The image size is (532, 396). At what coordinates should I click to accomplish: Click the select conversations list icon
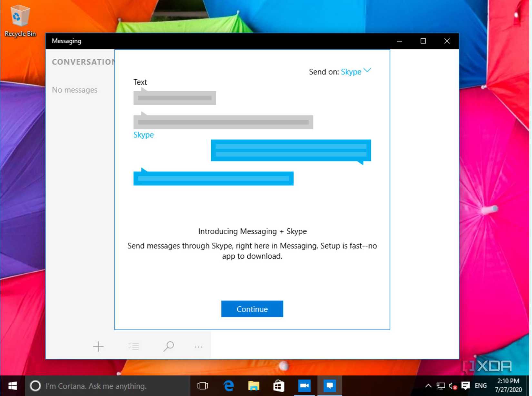point(133,347)
